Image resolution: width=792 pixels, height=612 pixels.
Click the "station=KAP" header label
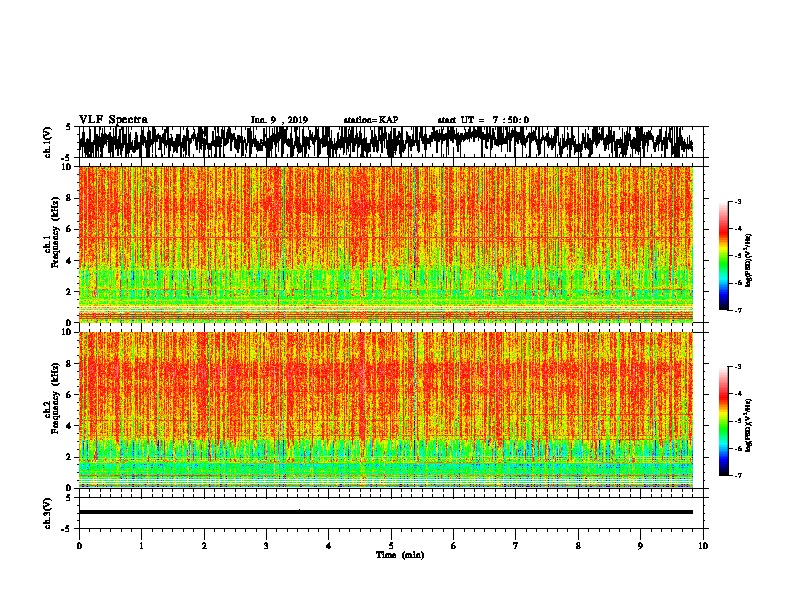pyautogui.click(x=371, y=120)
